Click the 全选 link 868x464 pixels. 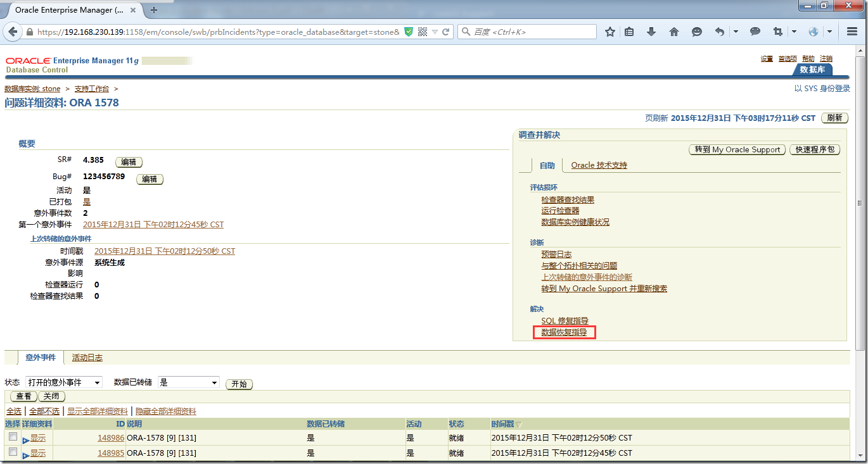[x=13, y=411]
